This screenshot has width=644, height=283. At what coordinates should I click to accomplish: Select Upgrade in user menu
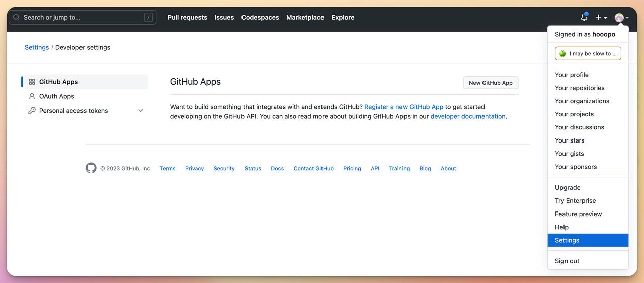click(588, 187)
